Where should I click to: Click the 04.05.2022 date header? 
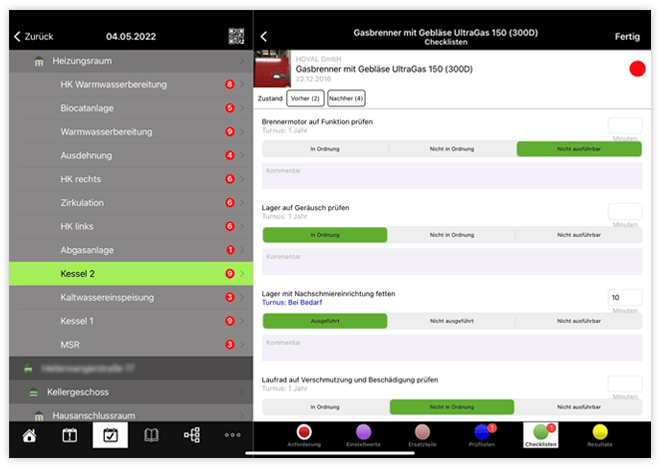[x=131, y=37]
